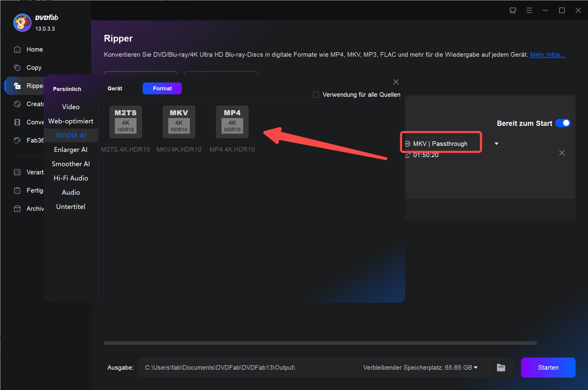This screenshot has height=390, width=588.
Task: Choose the M2TS.4K.HDR10 format icon
Action: point(125,122)
